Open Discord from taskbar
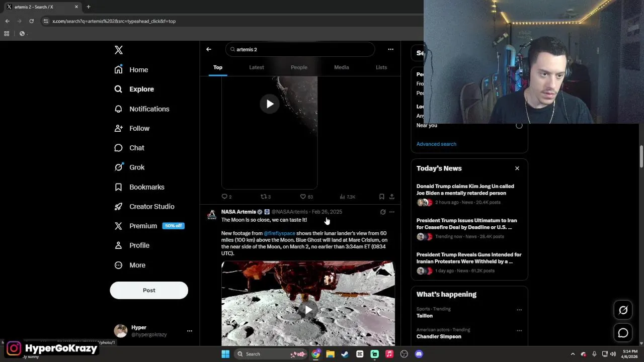The width and height of the screenshot is (644, 362). coord(419,354)
